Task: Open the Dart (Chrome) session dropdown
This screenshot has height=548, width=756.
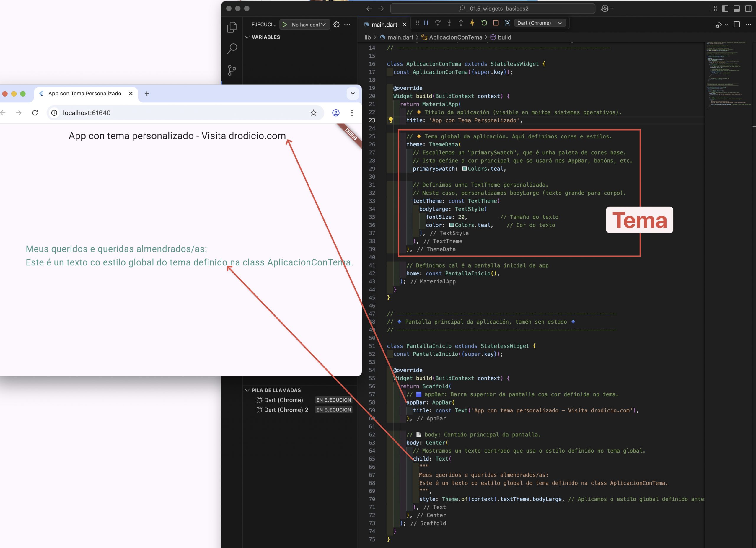Action: point(540,23)
